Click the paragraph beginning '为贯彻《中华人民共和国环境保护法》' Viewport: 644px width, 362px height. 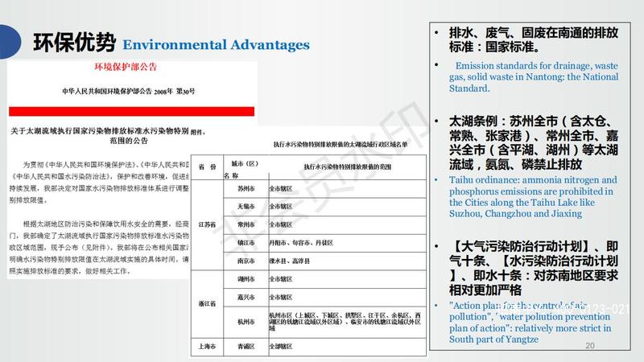point(98,183)
